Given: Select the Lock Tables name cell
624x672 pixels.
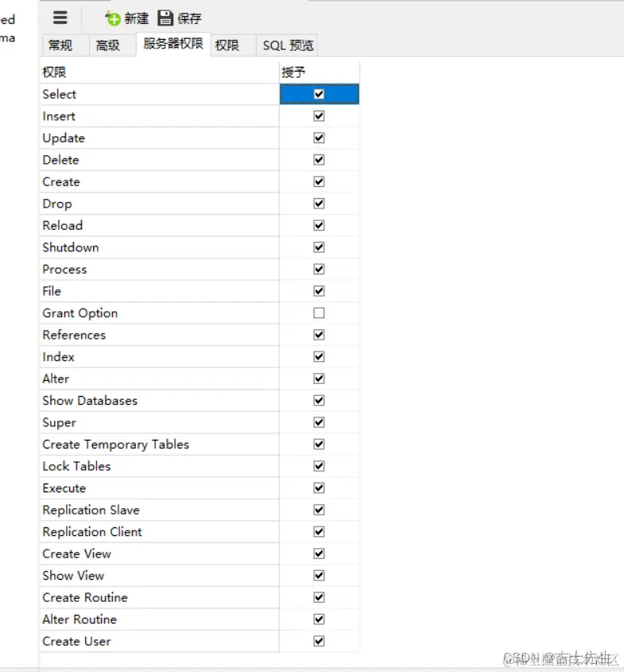Looking at the screenshot, I should (159, 466).
